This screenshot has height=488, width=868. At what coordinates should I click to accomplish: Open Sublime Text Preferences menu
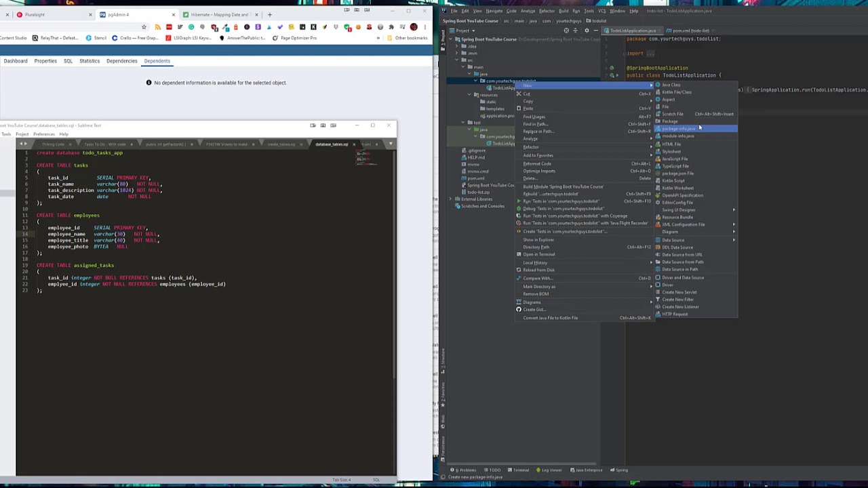point(44,134)
